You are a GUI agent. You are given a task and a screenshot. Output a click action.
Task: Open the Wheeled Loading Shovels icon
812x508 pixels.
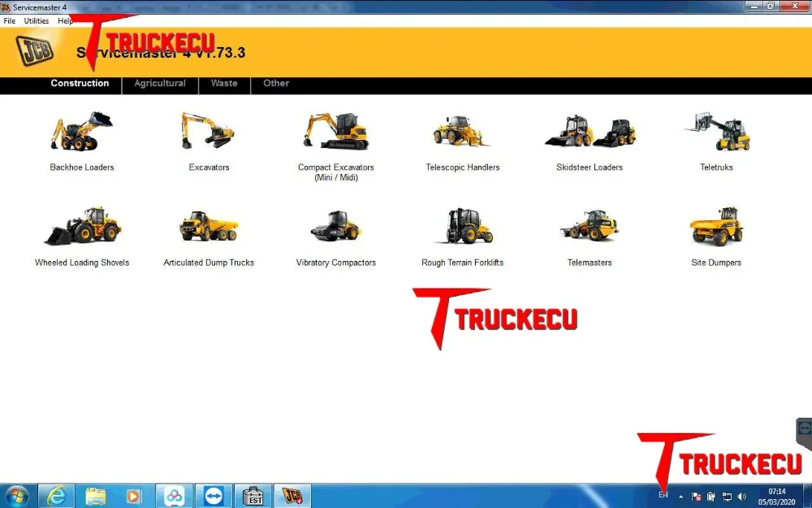pos(82,226)
